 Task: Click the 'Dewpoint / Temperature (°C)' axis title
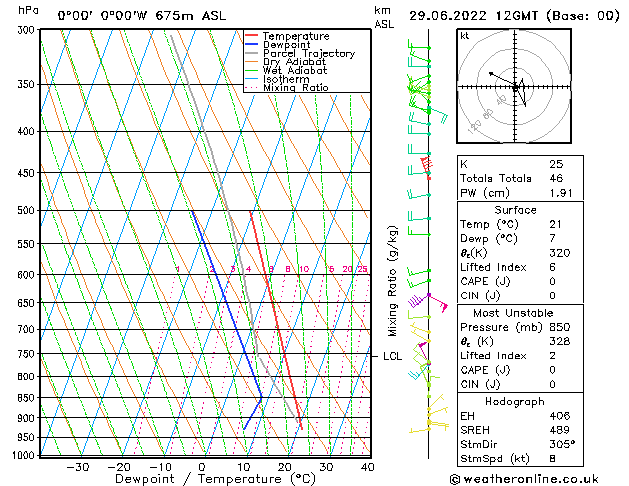point(215,479)
